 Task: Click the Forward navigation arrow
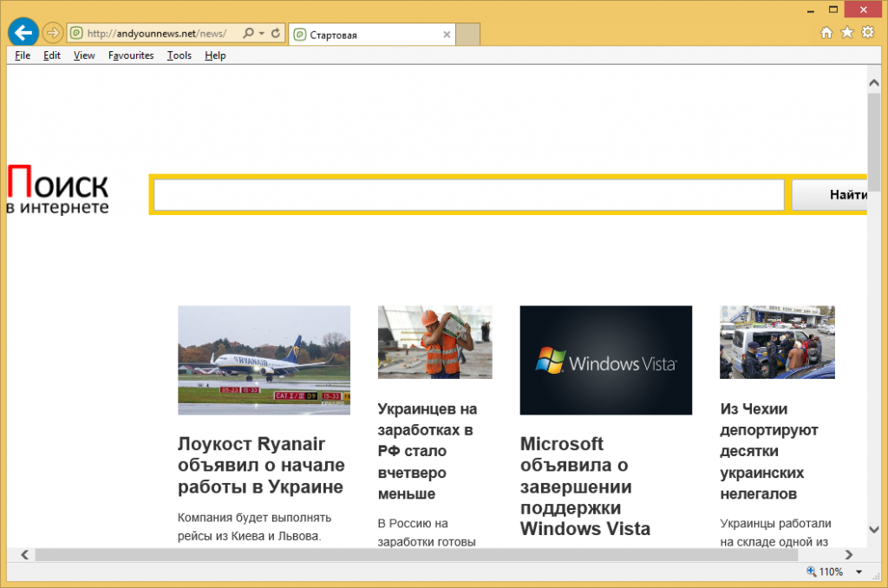click(52, 34)
